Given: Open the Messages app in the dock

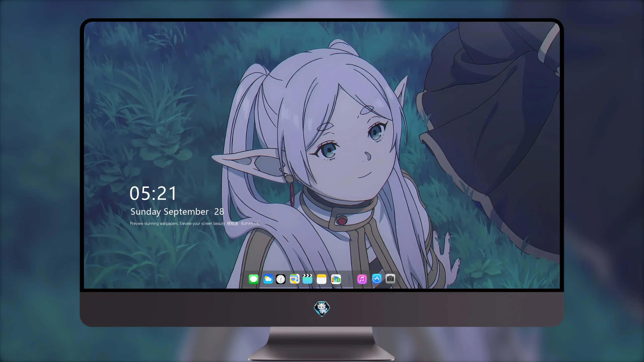Looking at the screenshot, I should pyautogui.click(x=254, y=279).
